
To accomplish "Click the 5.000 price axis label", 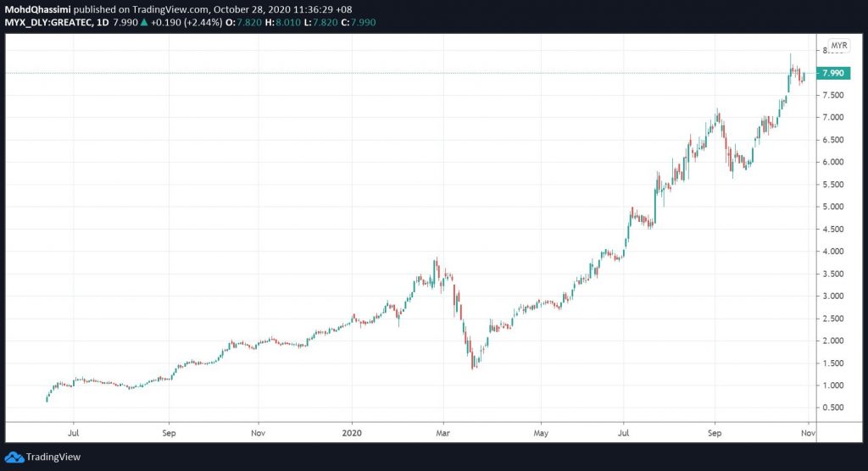I will tap(833, 207).
